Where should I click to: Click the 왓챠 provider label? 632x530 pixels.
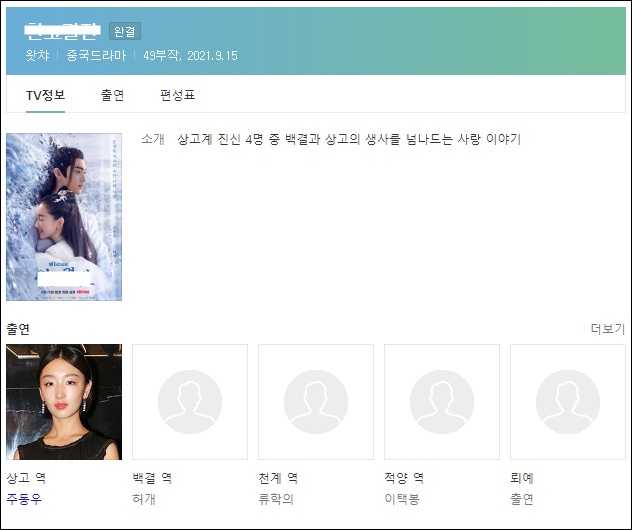pyautogui.click(x=37, y=55)
